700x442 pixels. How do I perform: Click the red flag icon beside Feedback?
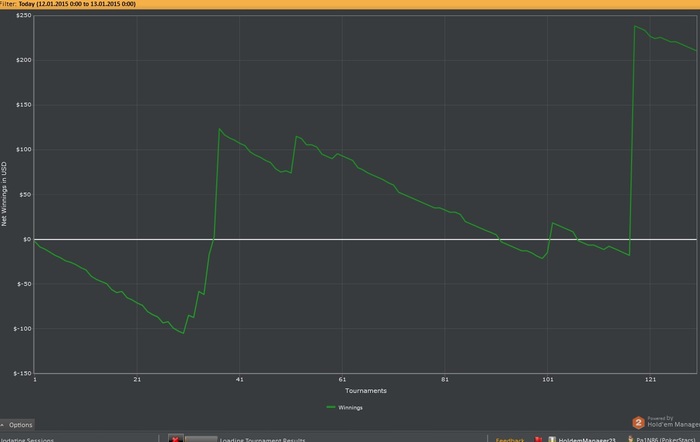click(x=538, y=440)
